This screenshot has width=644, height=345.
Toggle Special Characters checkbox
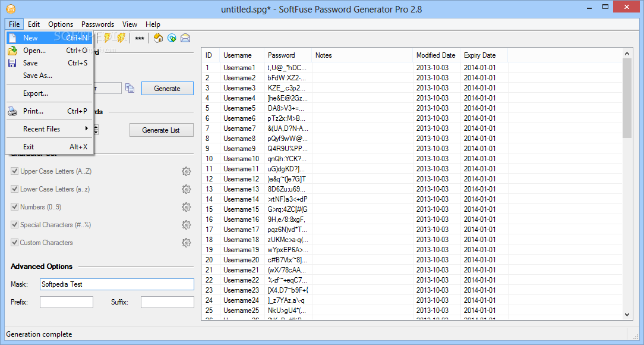click(14, 224)
